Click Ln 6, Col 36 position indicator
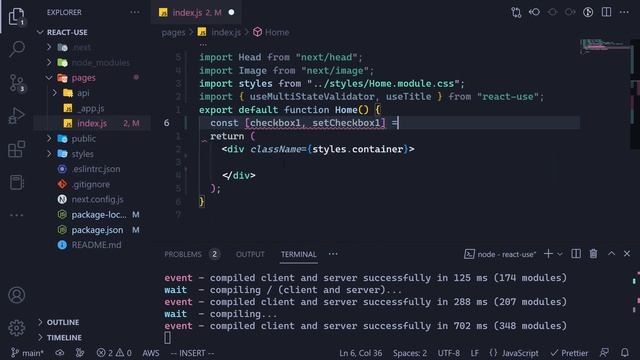 [x=361, y=353]
